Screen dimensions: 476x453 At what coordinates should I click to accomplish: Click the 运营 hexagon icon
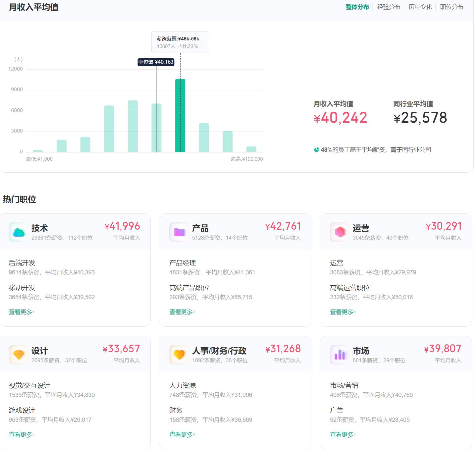pyautogui.click(x=339, y=232)
